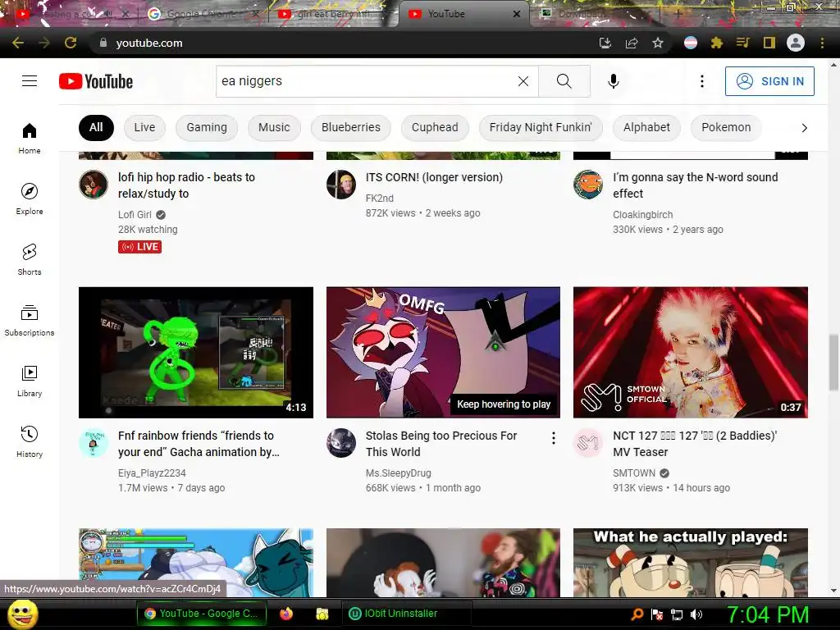This screenshot has width=840, height=630.
Task: Select the Pokemon filter chip
Action: (727, 127)
